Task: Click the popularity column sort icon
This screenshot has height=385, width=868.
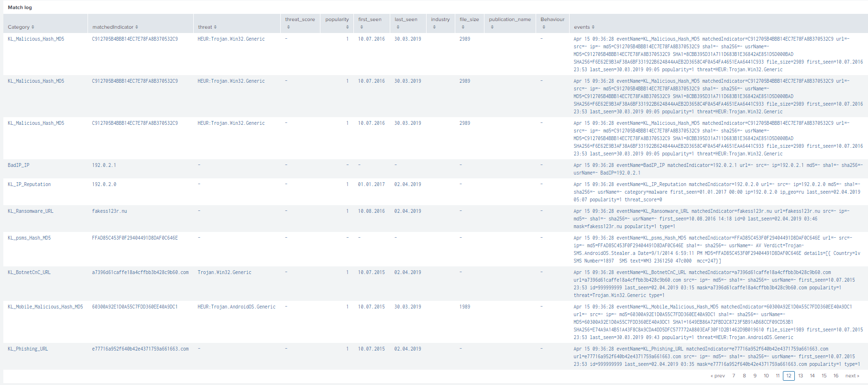Action: pyautogui.click(x=347, y=27)
